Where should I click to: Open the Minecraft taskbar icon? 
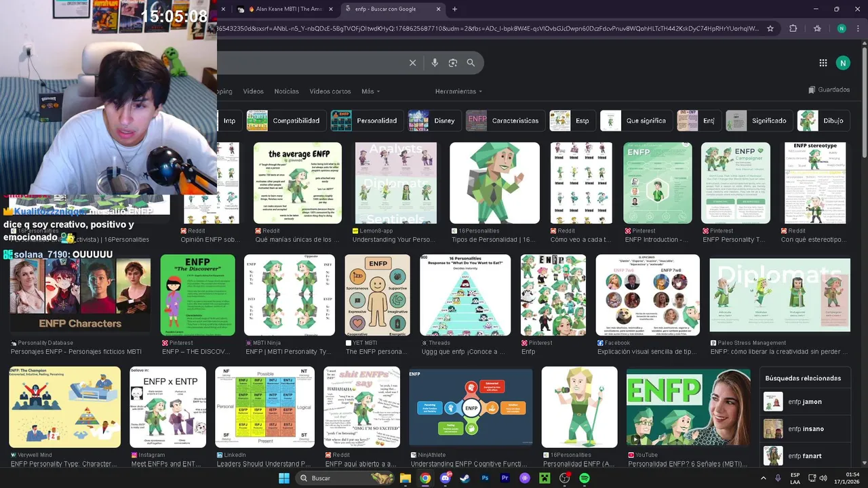click(545, 479)
